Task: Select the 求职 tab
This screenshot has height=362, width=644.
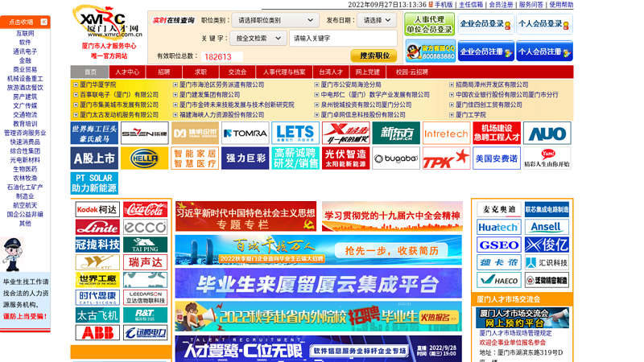Action: 200,72
